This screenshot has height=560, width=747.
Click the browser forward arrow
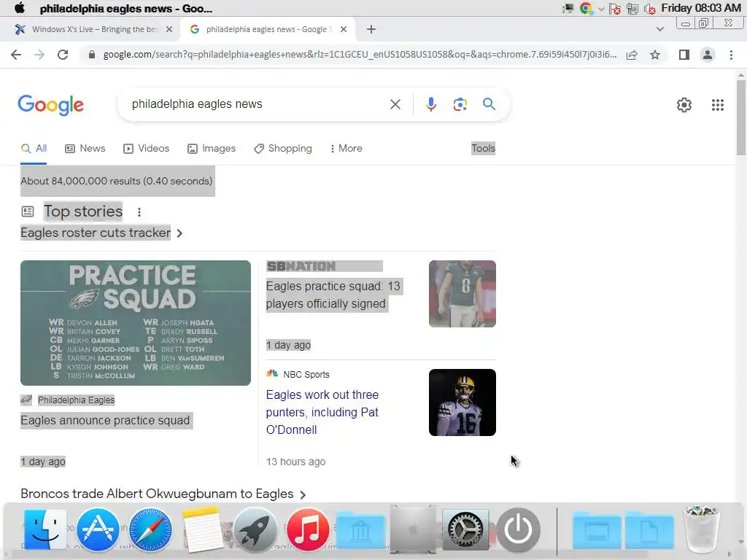(x=39, y=55)
